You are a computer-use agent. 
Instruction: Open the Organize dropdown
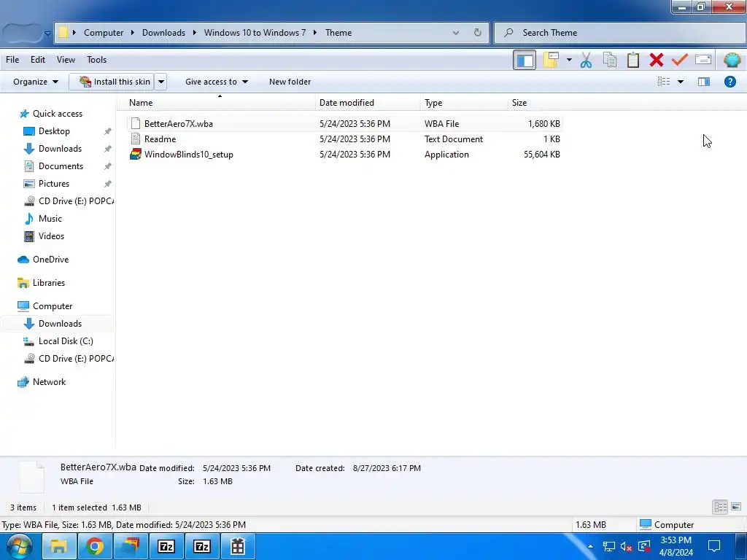click(36, 82)
